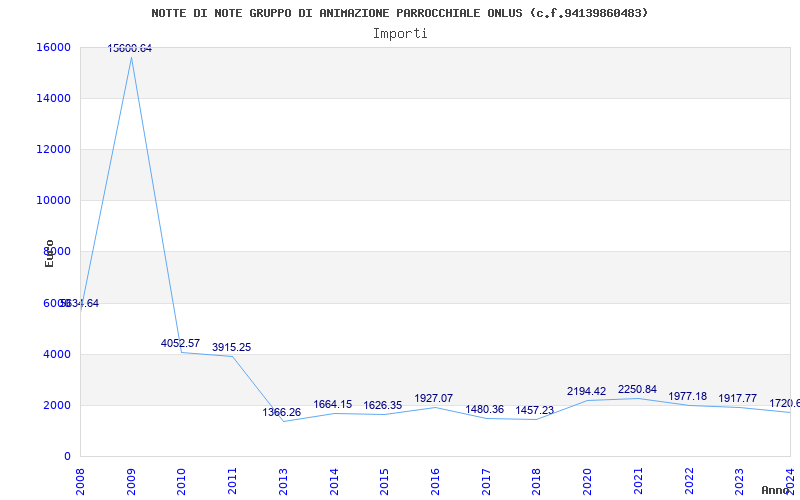The height and width of the screenshot is (500, 800).
Task: Select the 1626.35 data label
Action: tap(383, 406)
